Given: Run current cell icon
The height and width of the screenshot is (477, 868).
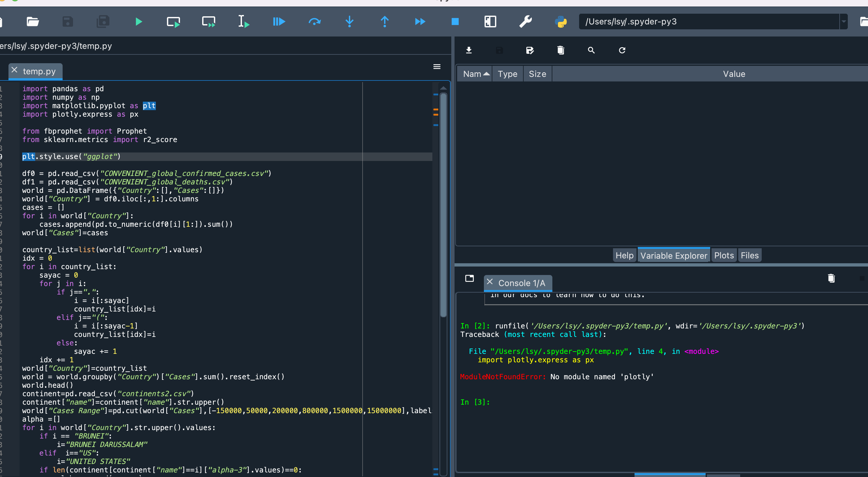Looking at the screenshot, I should pos(173,22).
